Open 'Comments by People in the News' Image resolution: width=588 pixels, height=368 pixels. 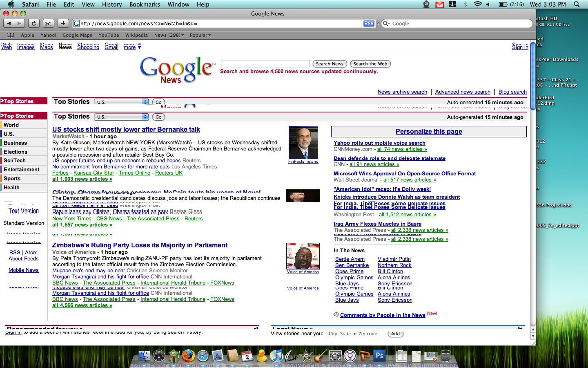[x=383, y=315]
